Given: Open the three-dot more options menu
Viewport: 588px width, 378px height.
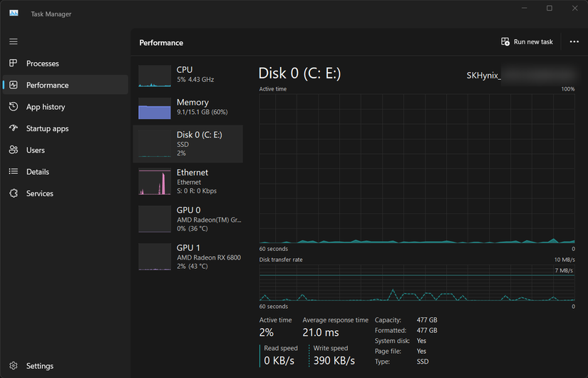Looking at the screenshot, I should 574,42.
